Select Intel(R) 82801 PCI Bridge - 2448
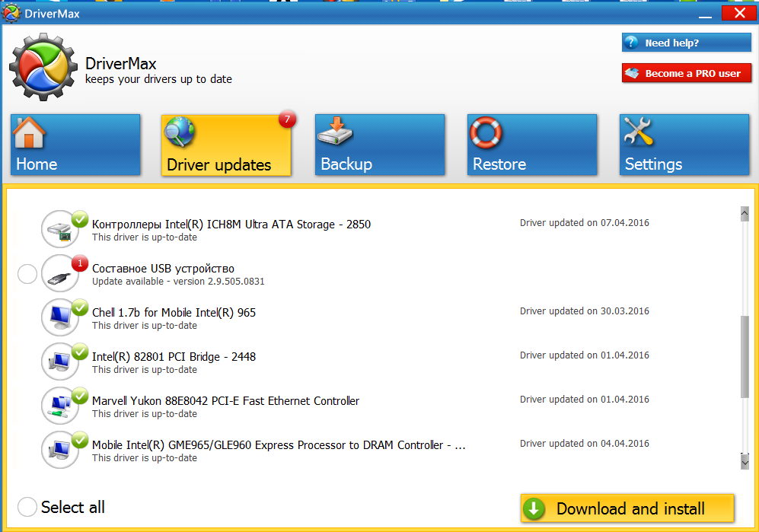The image size is (759, 532). click(x=174, y=357)
